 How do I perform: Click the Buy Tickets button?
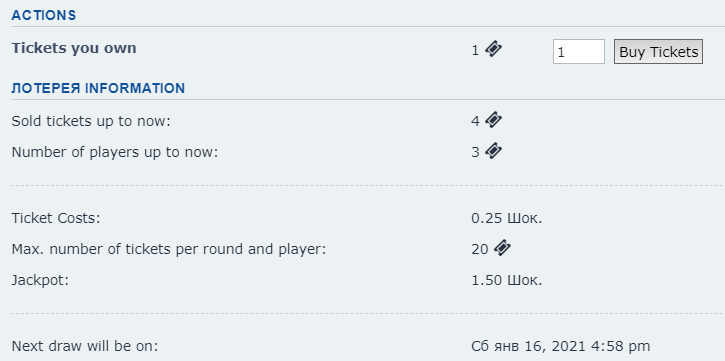[658, 52]
